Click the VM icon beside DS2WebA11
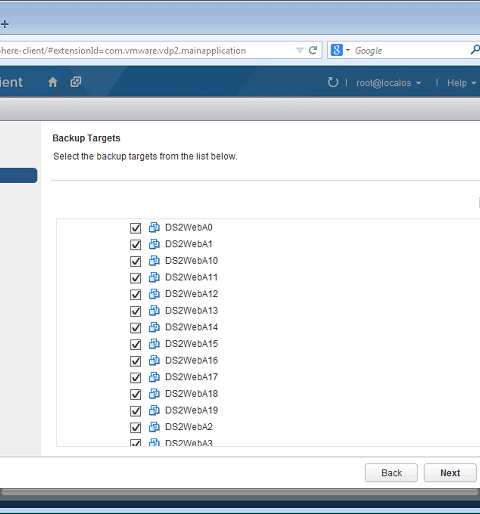Viewport: 480px width, 514px height. pyautogui.click(x=154, y=277)
